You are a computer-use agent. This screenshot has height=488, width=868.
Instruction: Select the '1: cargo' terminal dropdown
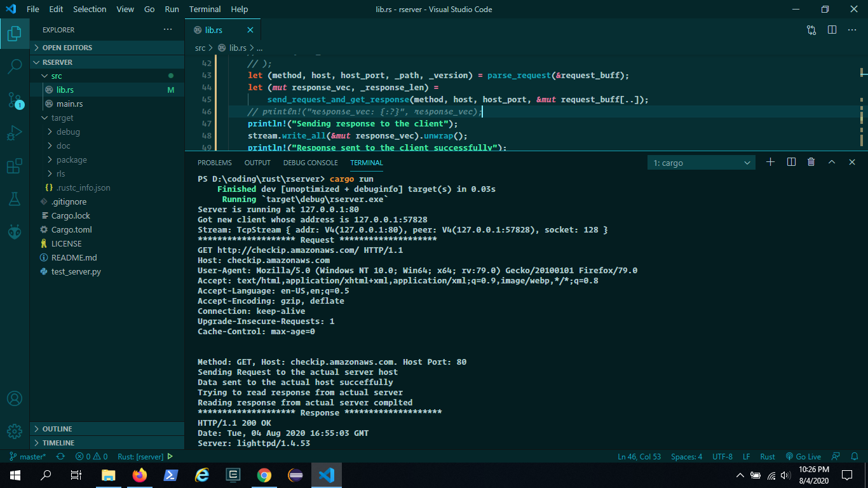[x=702, y=163]
